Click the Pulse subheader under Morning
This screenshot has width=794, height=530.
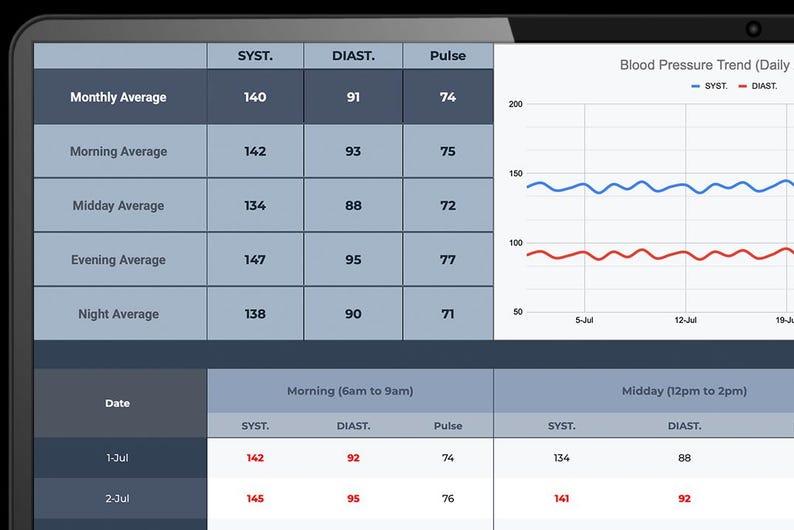coord(448,426)
